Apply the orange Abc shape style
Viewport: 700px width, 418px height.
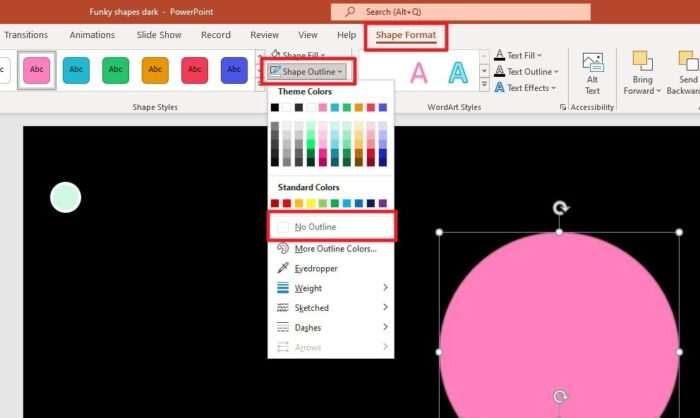tap(155, 70)
